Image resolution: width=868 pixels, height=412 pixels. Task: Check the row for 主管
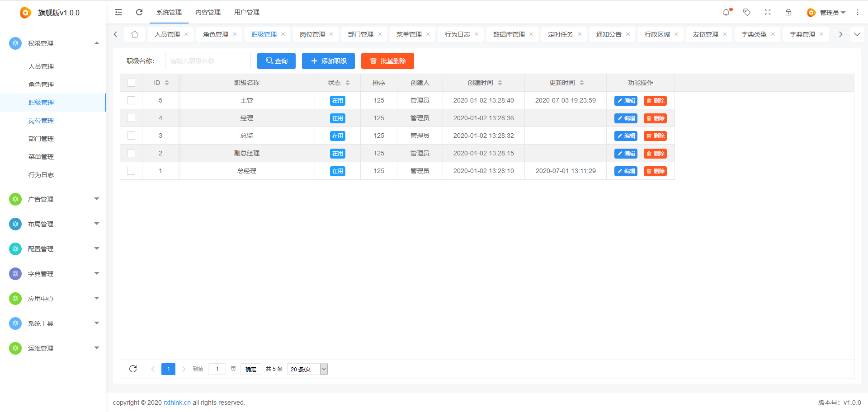[x=131, y=100]
